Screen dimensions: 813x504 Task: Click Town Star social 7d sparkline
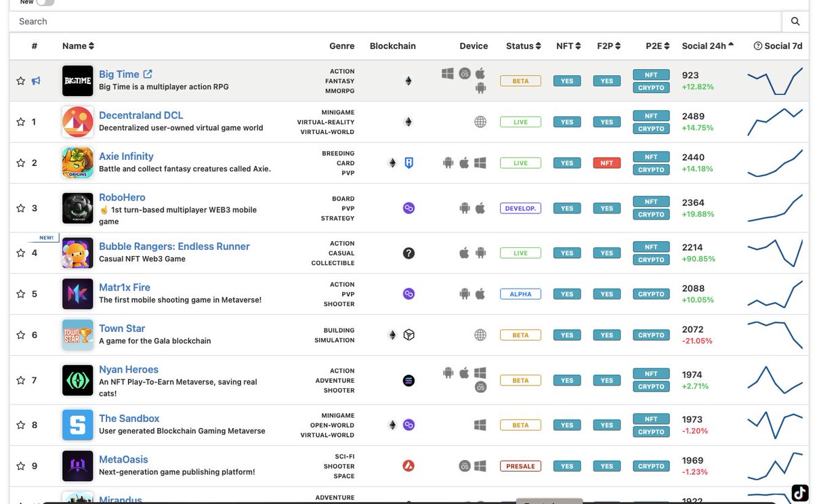[x=775, y=335]
